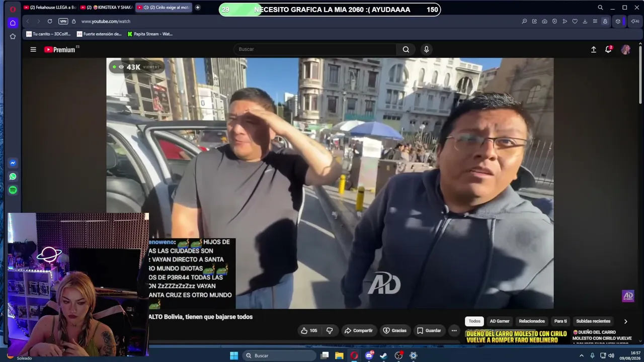Like the video with thumbs up
This screenshot has height=362, width=644.
click(x=309, y=330)
